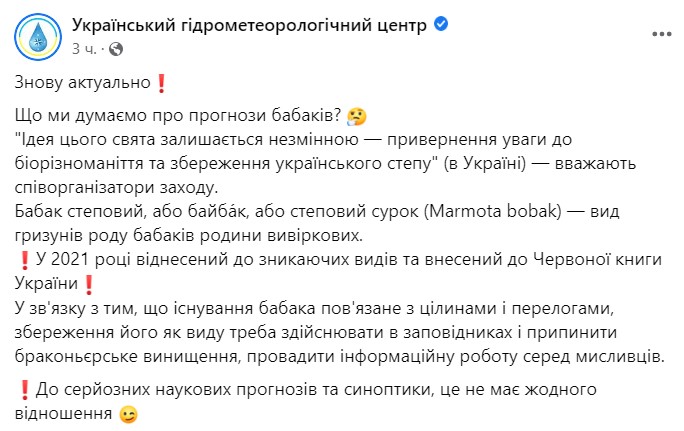The image size is (684, 431).
Task: Click the hydrometeorological center profile avatar
Action: [37, 35]
